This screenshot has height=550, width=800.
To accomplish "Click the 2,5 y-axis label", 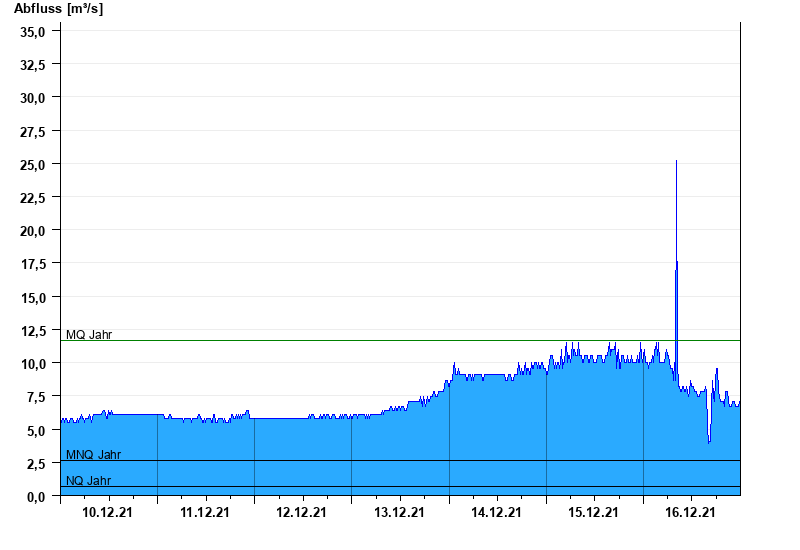I will click(x=36, y=464).
